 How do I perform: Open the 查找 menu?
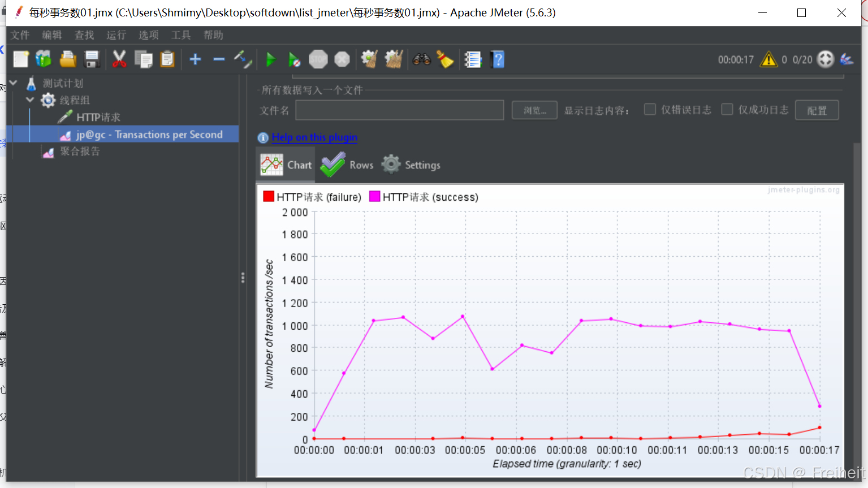tap(84, 35)
